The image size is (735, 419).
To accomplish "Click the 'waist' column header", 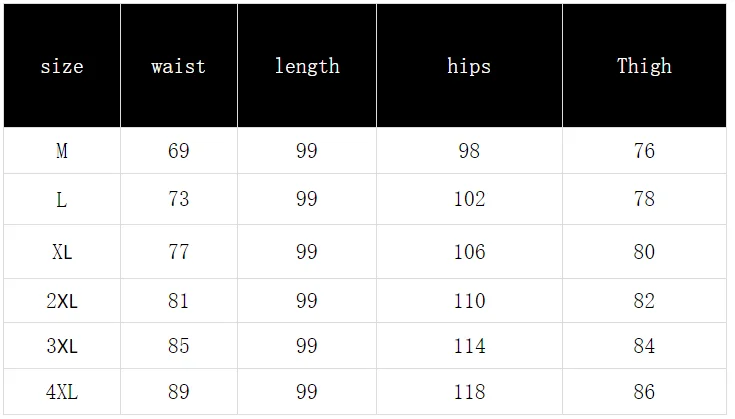I will click(178, 67).
